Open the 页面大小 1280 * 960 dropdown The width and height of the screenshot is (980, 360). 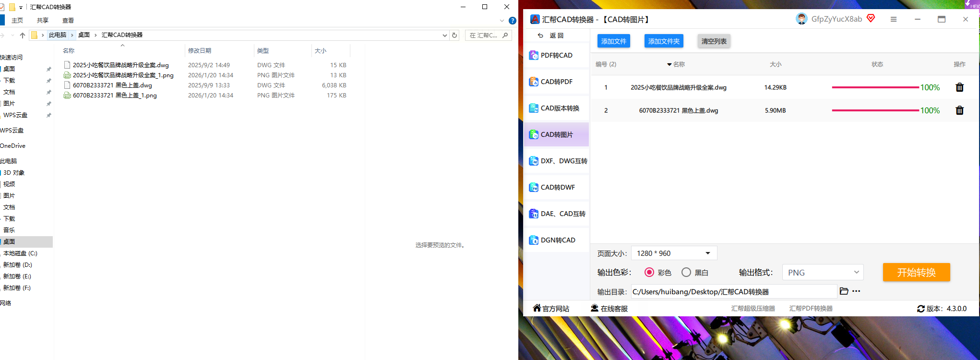674,253
